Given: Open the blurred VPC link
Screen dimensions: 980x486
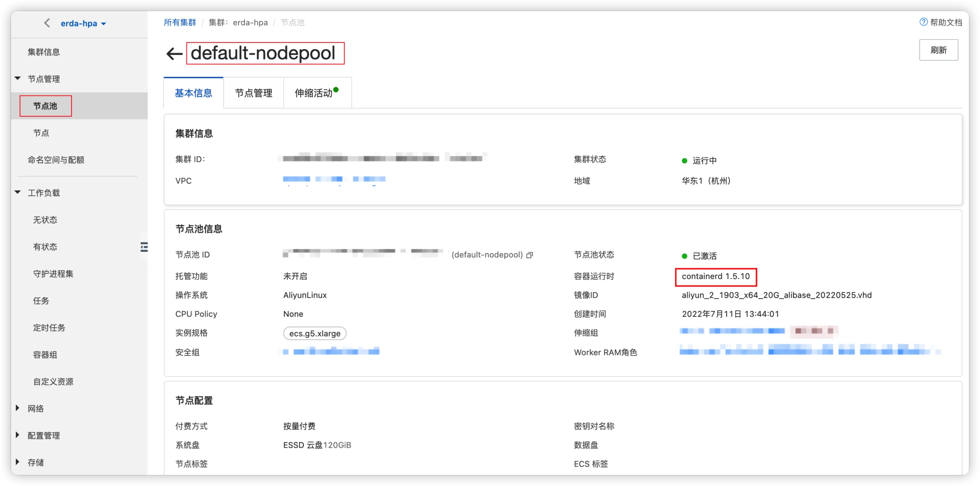Looking at the screenshot, I should tap(334, 179).
